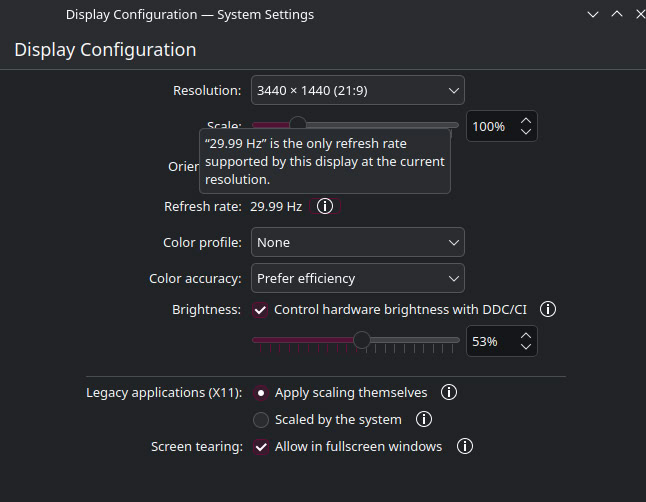Disable Allow in fullscreen windows checkbox
This screenshot has height=502, width=646.
pos(261,447)
